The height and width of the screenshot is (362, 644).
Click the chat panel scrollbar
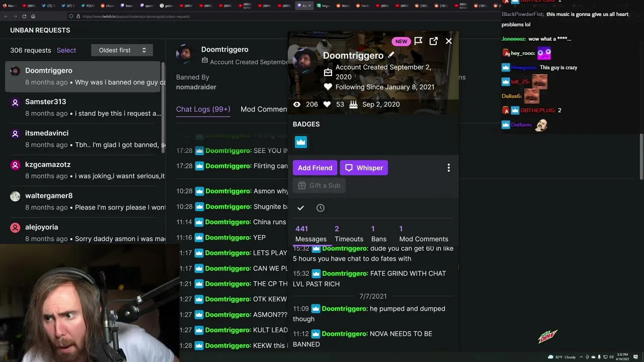(641, 156)
